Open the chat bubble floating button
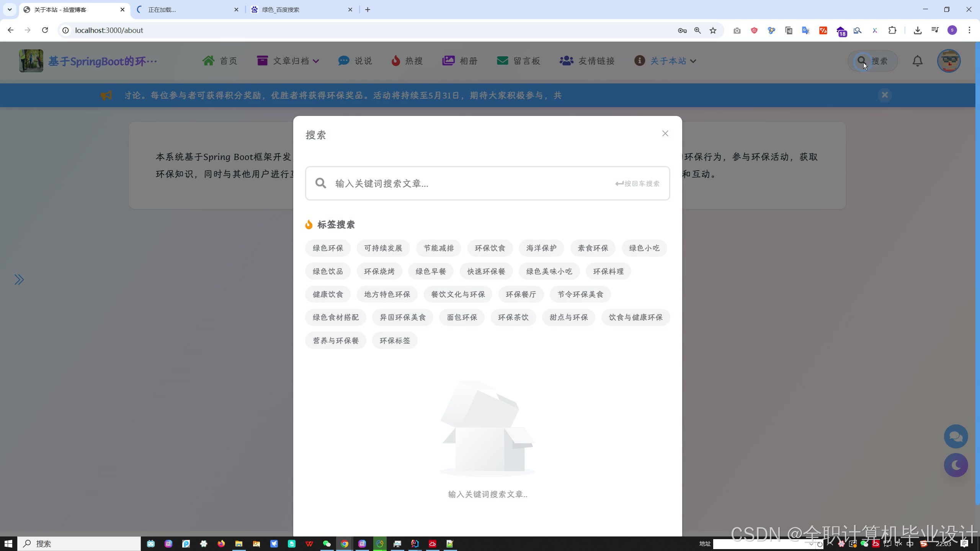 [x=955, y=436]
